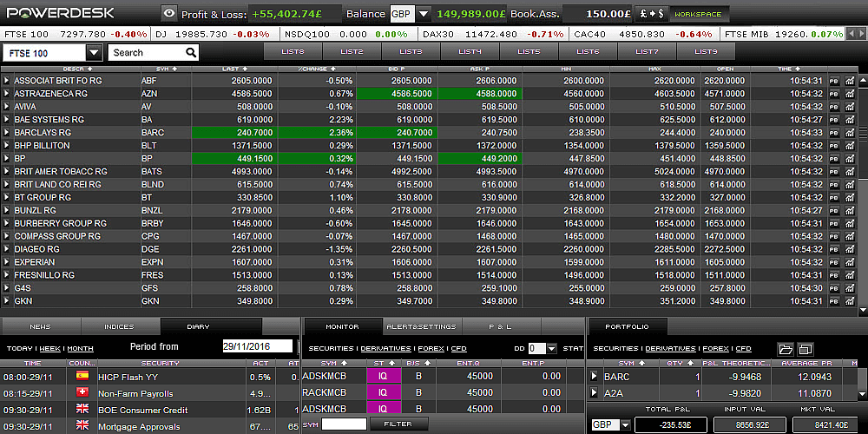This screenshot has height=434, width=868.
Task: Show the WEEK diary period link
Action: pos(49,349)
